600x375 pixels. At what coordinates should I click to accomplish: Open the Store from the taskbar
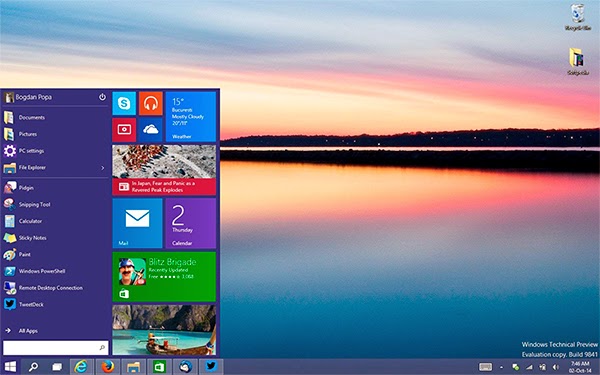160,367
